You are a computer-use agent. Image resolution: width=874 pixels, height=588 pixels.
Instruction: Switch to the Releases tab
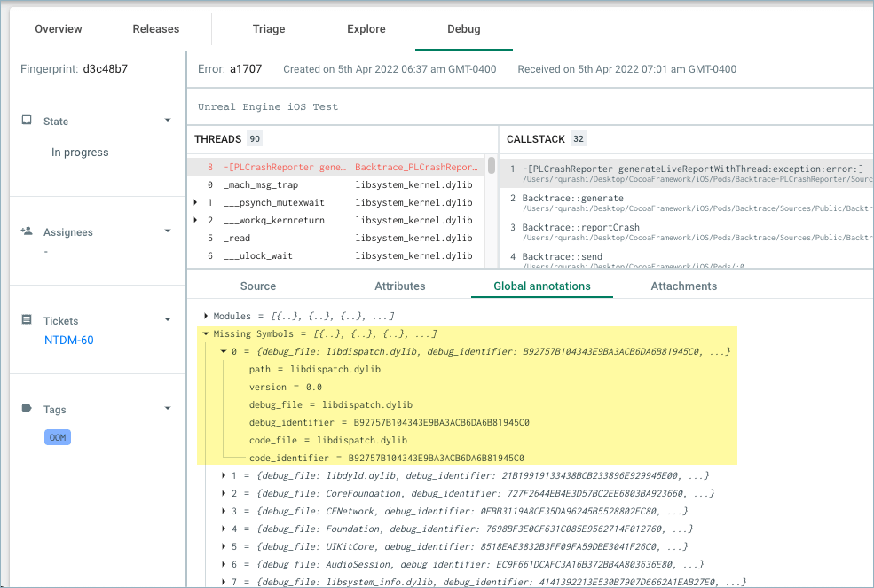156,29
